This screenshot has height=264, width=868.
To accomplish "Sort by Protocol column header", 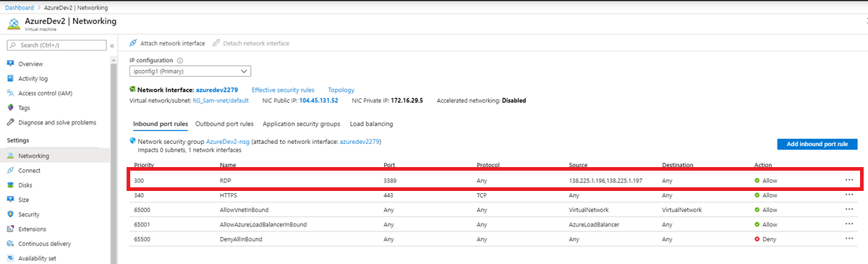I will point(488,165).
